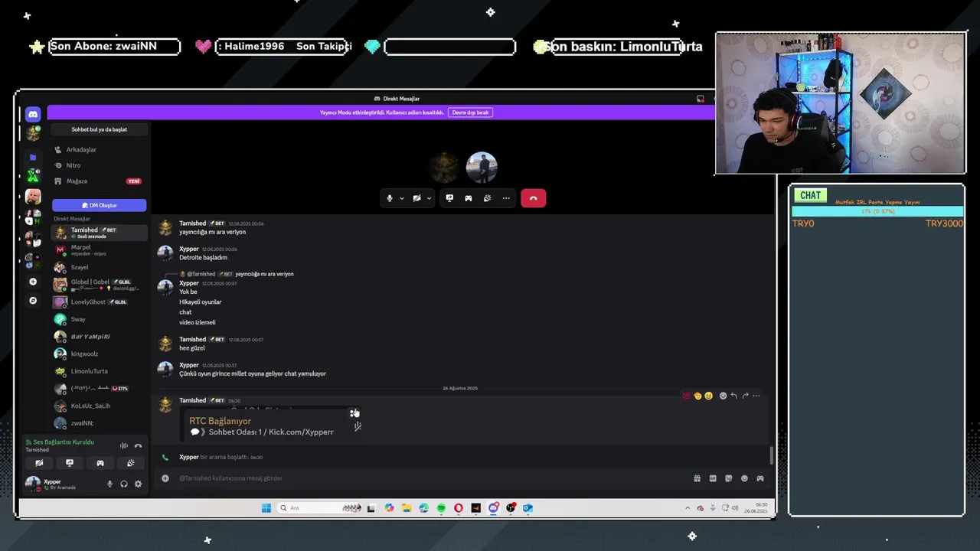Open Opera browser from the taskbar
The height and width of the screenshot is (551, 980).
pos(459,508)
